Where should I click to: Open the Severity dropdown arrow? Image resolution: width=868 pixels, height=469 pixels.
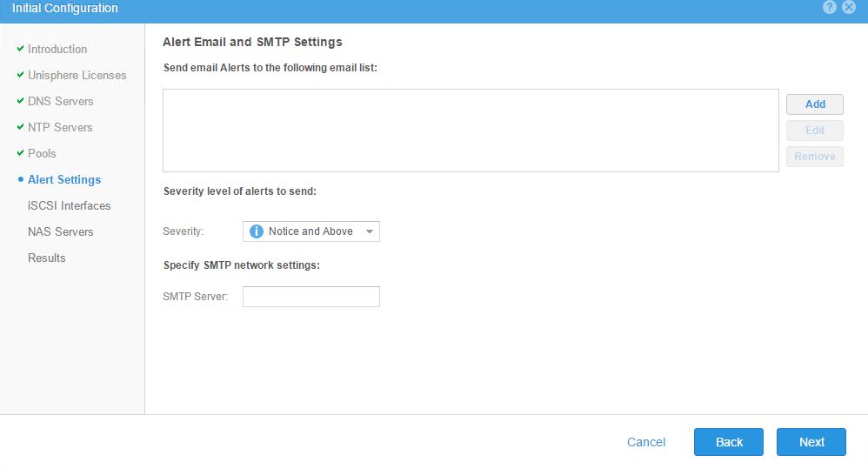tap(369, 231)
